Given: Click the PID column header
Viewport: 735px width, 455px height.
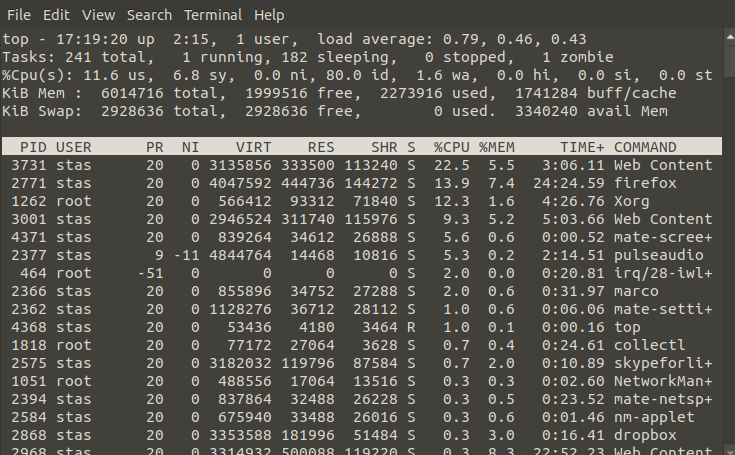Looking at the screenshot, I should coord(33,147).
